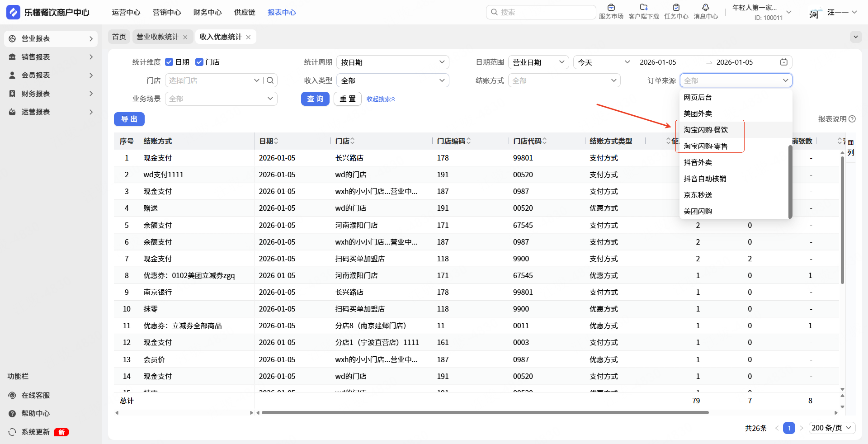Click the store search magnifier icon
This screenshot has width=868, height=444.
pos(270,80)
